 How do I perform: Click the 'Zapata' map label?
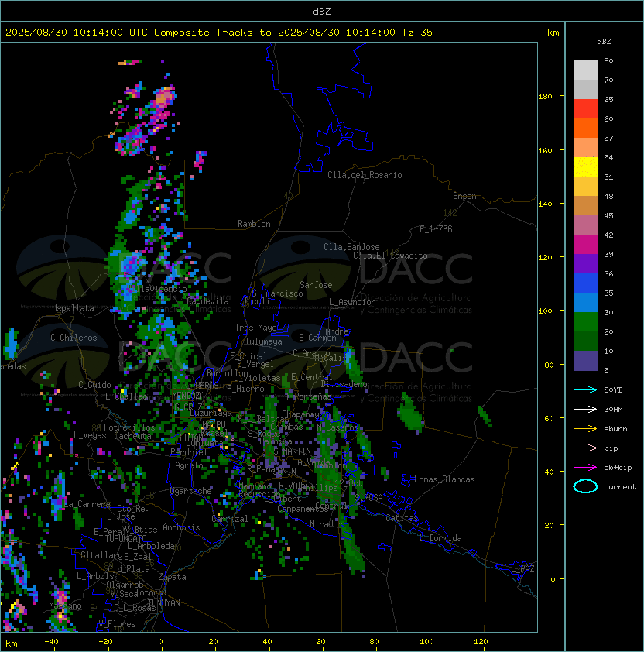(172, 577)
